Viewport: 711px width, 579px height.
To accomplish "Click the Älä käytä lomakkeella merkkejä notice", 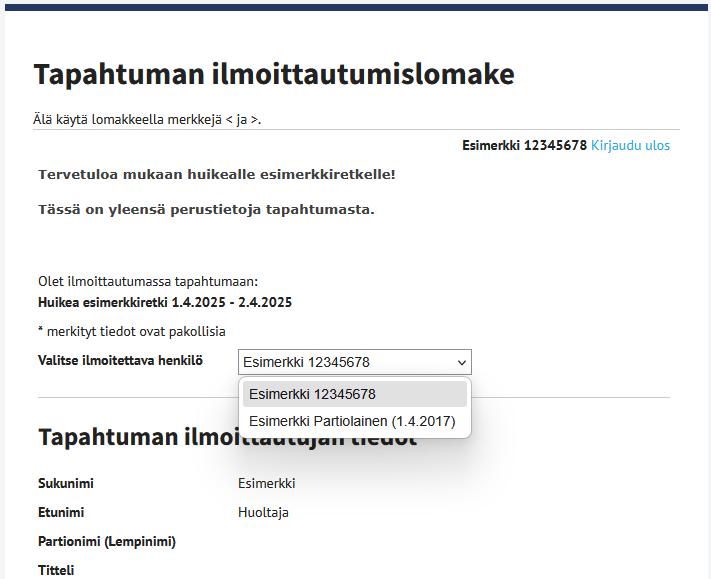I will [x=147, y=120].
